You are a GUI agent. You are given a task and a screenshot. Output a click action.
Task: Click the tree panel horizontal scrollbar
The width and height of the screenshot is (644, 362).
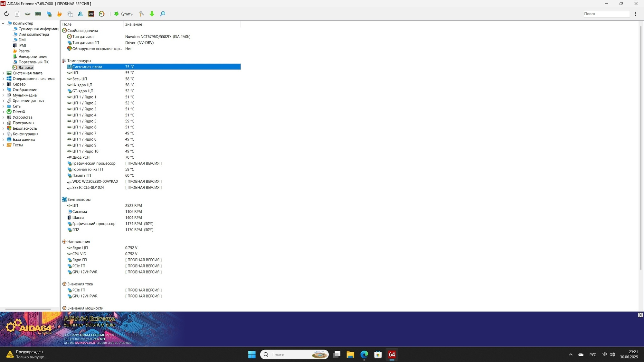pos(28,309)
